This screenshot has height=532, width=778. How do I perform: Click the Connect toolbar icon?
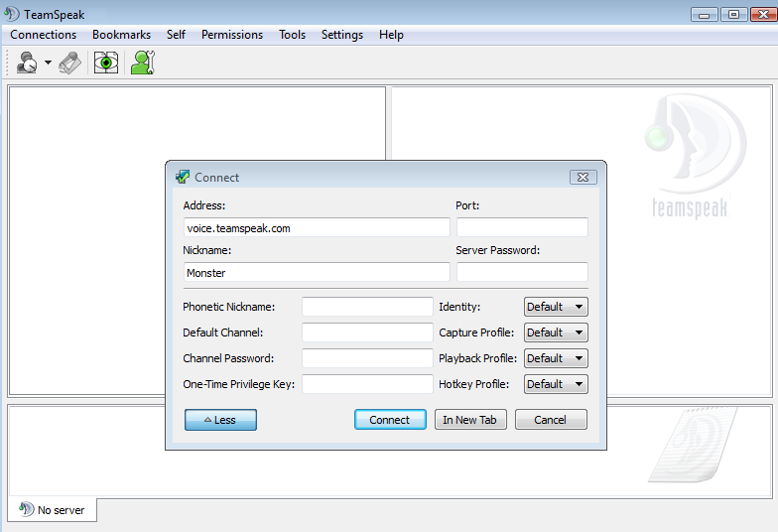click(x=27, y=63)
